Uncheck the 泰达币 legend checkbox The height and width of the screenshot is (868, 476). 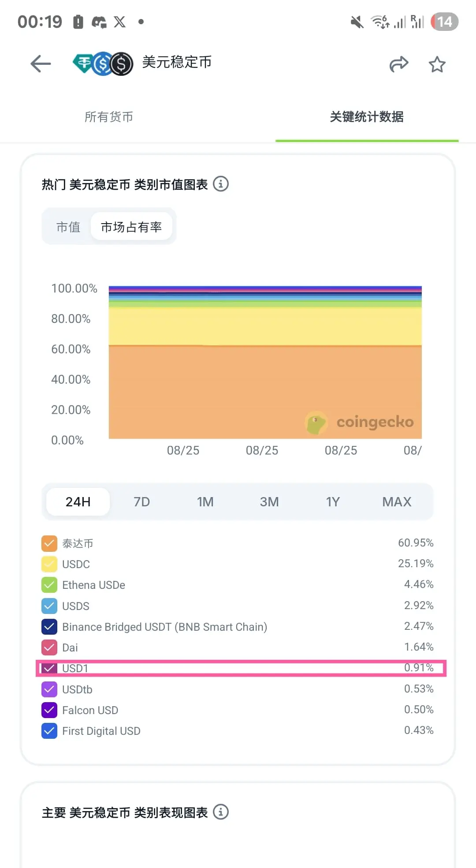pyautogui.click(x=49, y=543)
